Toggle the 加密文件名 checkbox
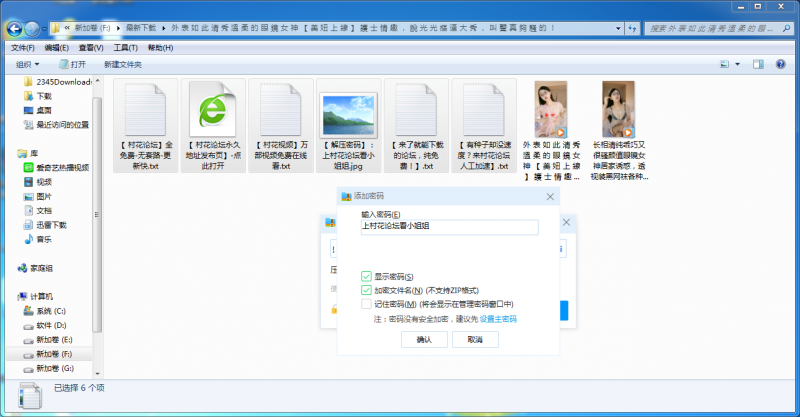This screenshot has width=800, height=417. click(367, 290)
